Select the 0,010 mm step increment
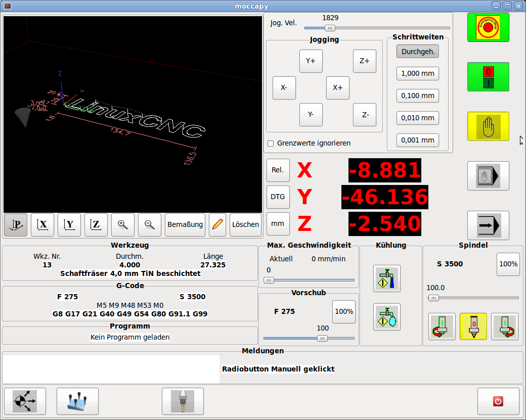The width and height of the screenshot is (526, 420). pyautogui.click(x=418, y=118)
